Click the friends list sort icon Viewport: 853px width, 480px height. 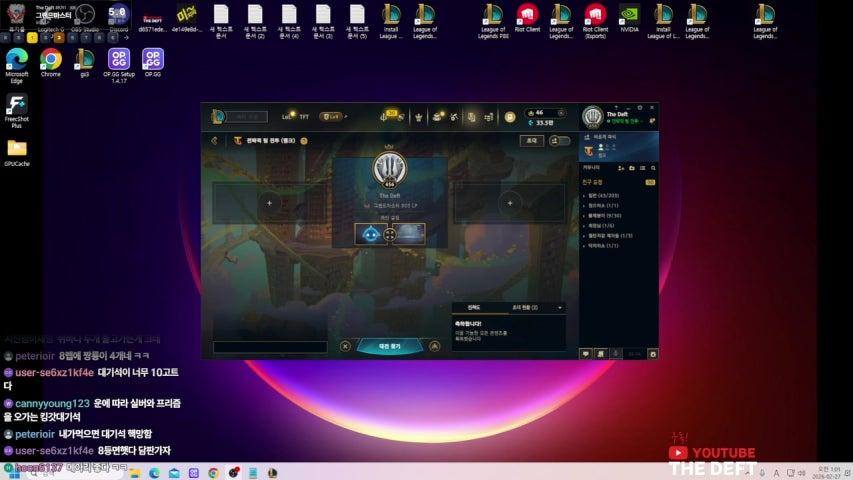[642, 168]
